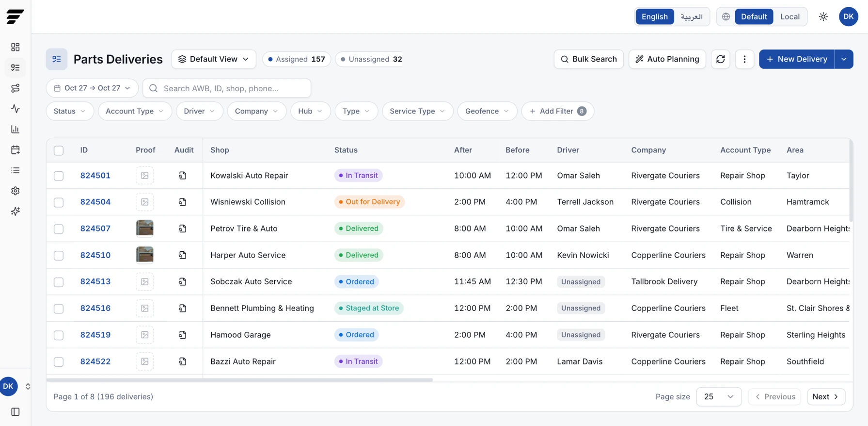This screenshot has height=426, width=868.
Task: Check the box for delivery 824522
Action: point(59,361)
